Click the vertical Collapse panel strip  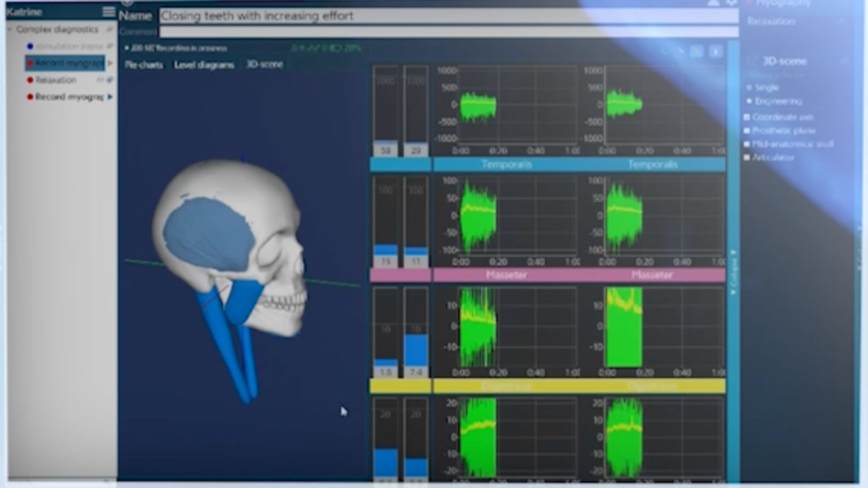point(733,271)
